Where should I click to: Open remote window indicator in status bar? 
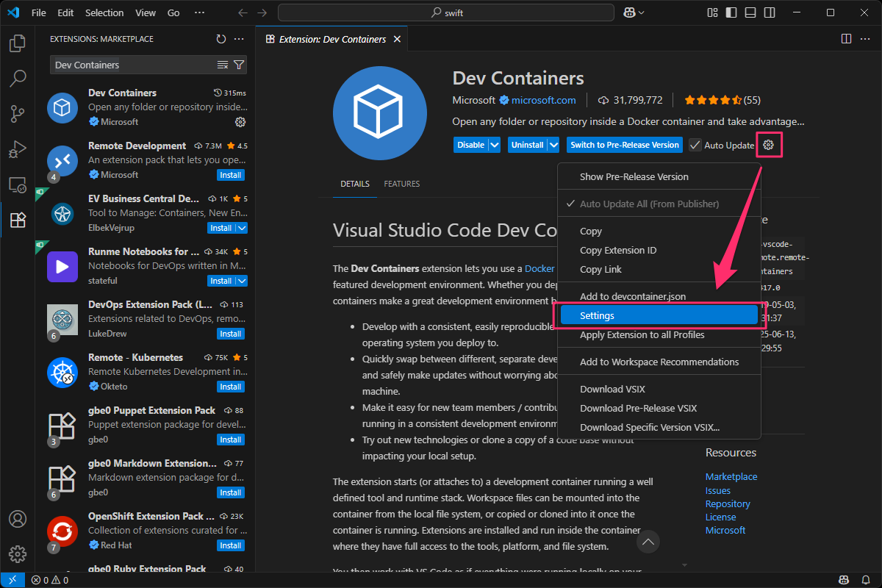pyautogui.click(x=12, y=580)
